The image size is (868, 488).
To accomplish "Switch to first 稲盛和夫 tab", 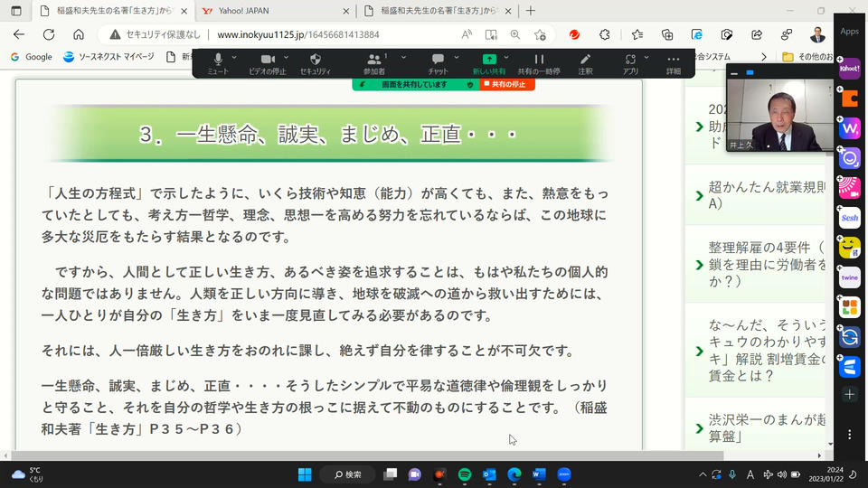I will (114, 11).
